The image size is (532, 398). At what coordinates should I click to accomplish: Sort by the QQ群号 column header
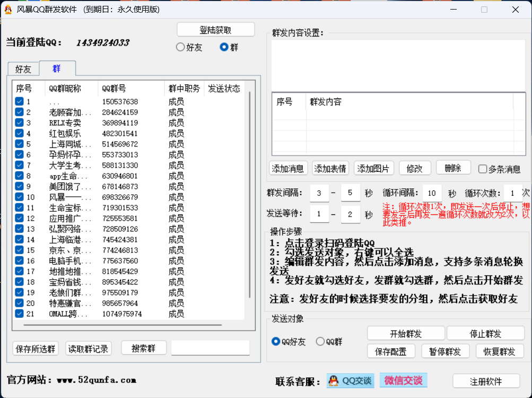[130, 89]
